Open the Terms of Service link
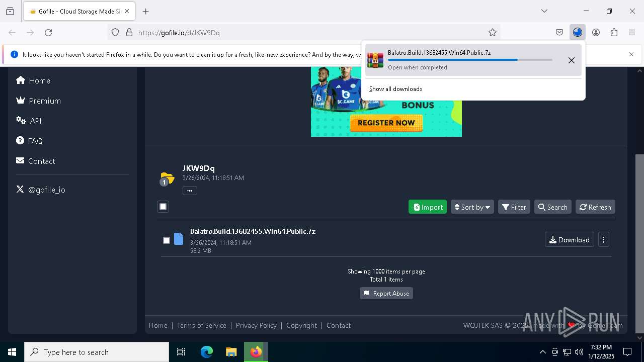Screen dimensions: 644x362 point(201,325)
